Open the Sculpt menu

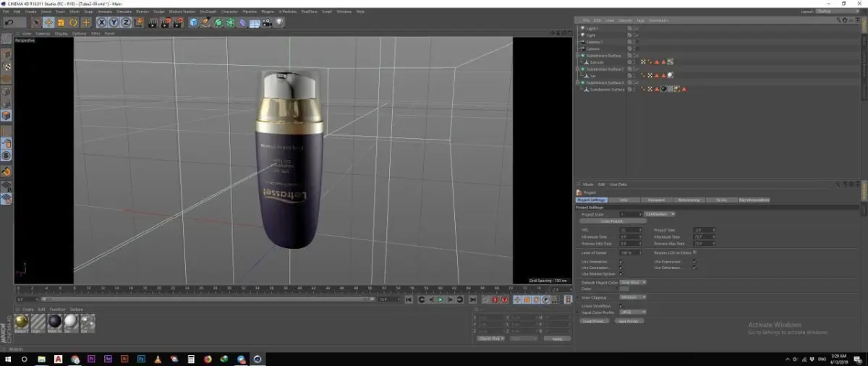pyautogui.click(x=158, y=12)
